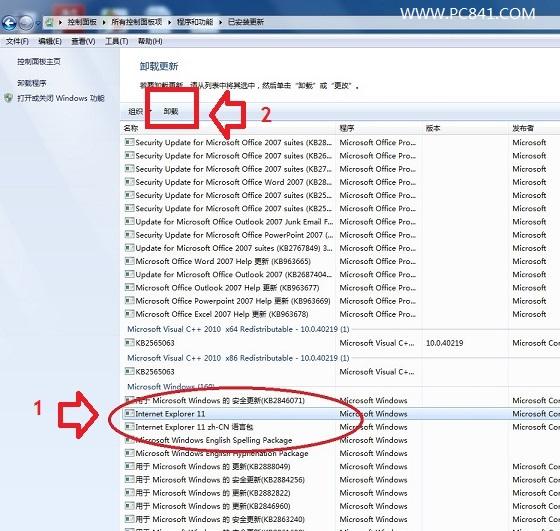
Task: Collapse the Visual C++ 2010 x86 Redistributable group
Action: coord(238,358)
